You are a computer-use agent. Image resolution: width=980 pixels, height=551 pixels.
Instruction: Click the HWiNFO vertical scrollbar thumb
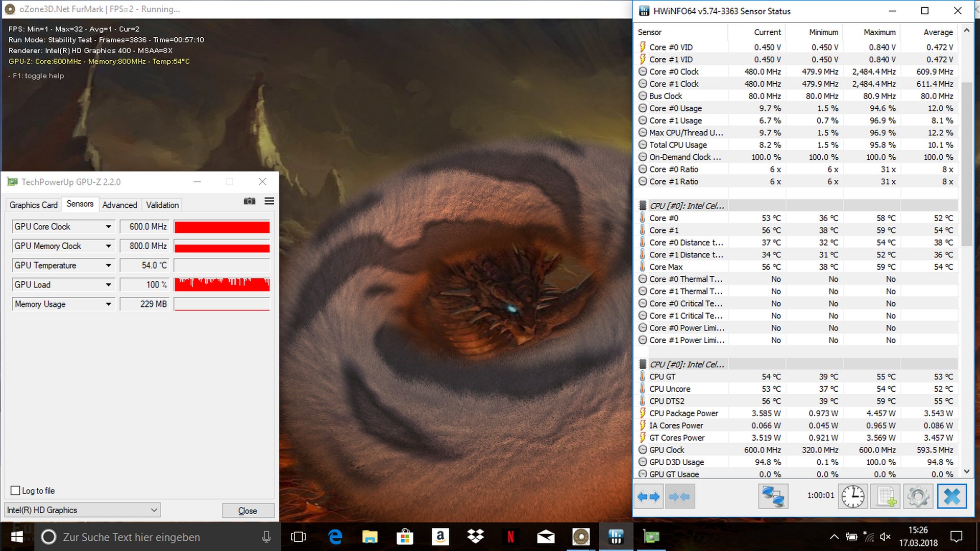(x=966, y=163)
